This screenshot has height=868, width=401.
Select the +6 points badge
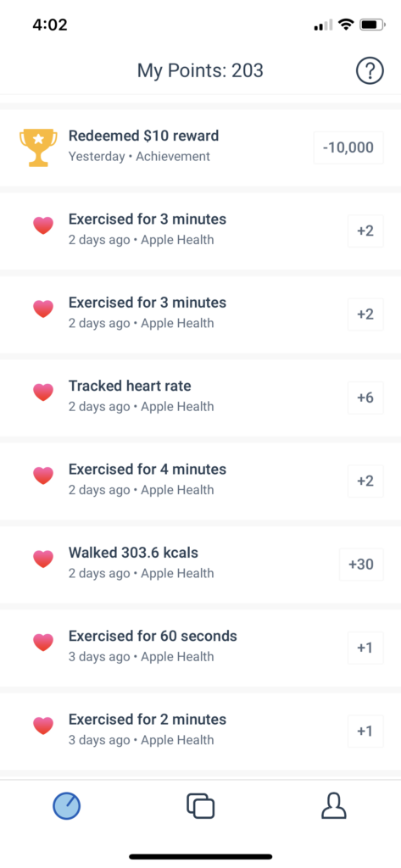tap(365, 398)
